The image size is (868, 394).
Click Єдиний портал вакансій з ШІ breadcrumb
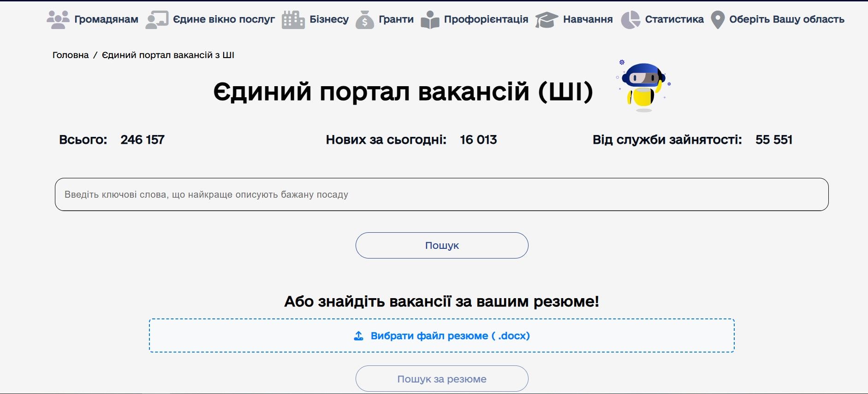tap(168, 55)
